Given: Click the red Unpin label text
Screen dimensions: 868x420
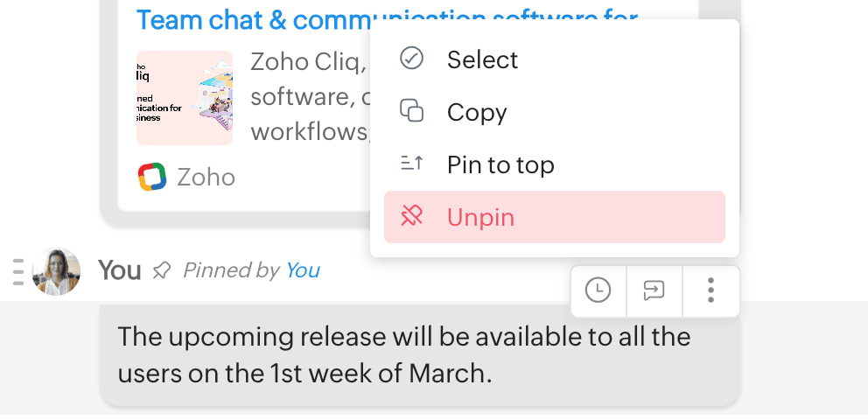Looking at the screenshot, I should (480, 217).
